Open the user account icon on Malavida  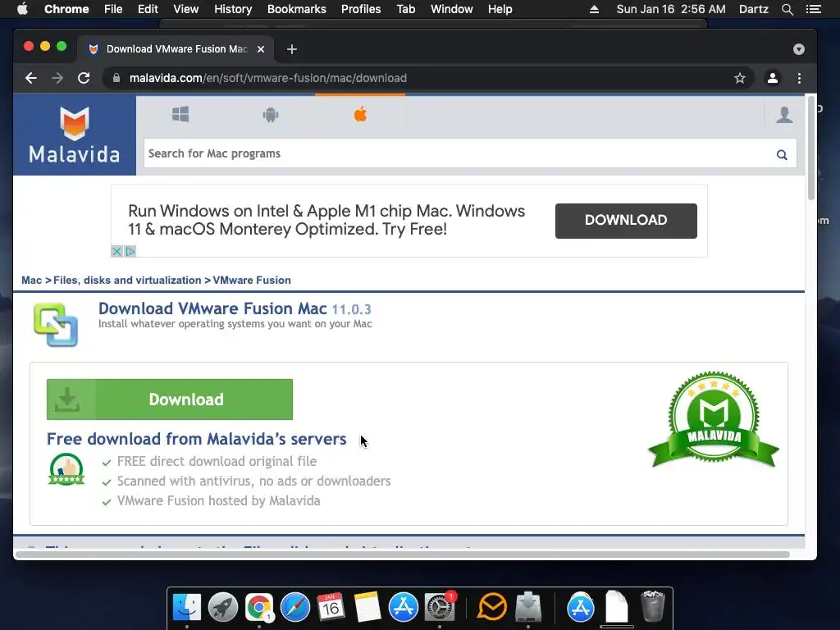[784, 115]
